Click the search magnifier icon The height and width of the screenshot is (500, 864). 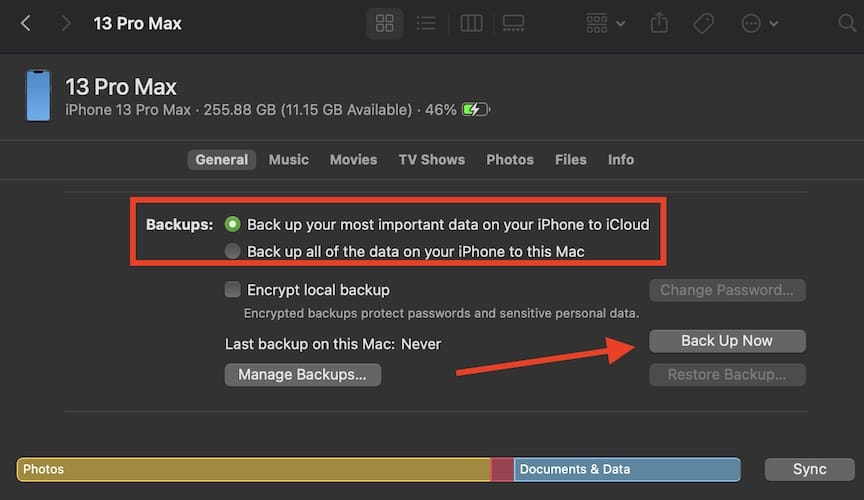click(846, 23)
